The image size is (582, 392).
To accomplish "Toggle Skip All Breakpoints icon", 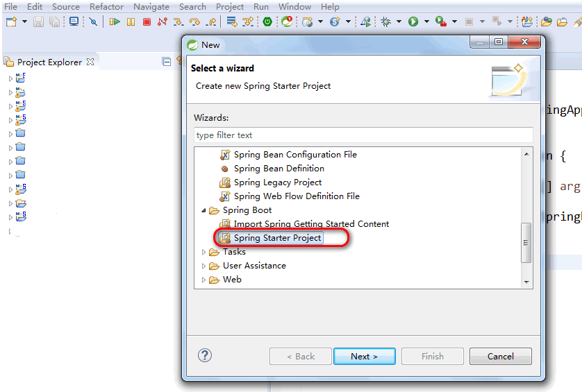I will coord(93,22).
